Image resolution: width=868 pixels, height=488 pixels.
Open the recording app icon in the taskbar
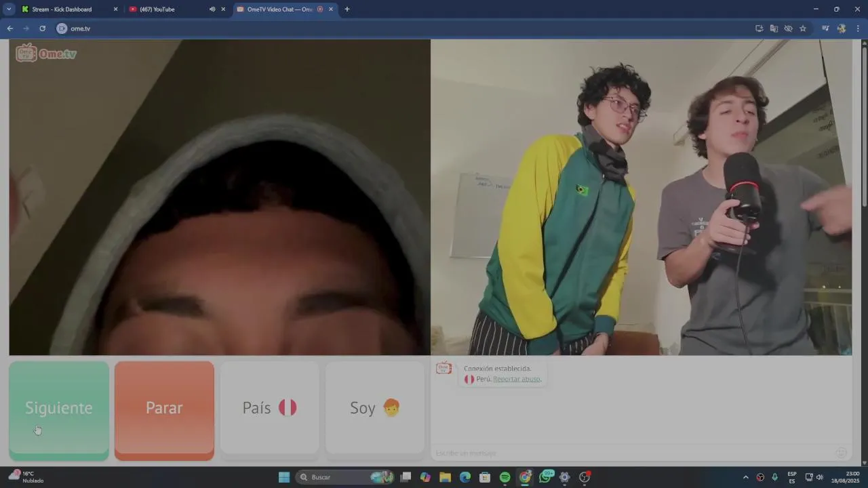[x=585, y=477]
